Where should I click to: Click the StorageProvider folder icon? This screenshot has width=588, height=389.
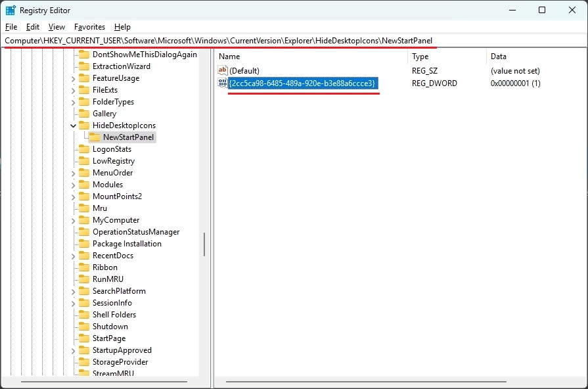[x=84, y=361]
